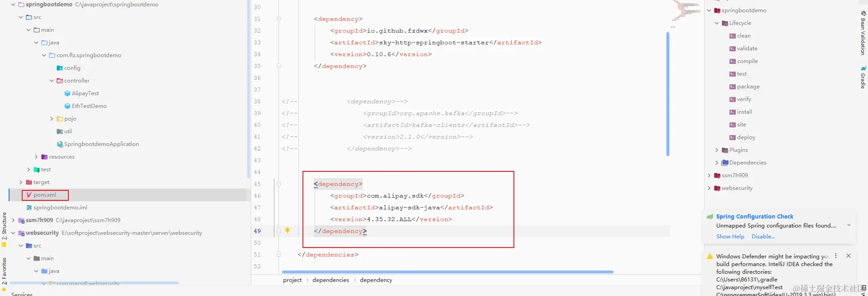868x296 pixels.
Task: Run Maven validate lifecycle goal
Action: tap(747, 49)
